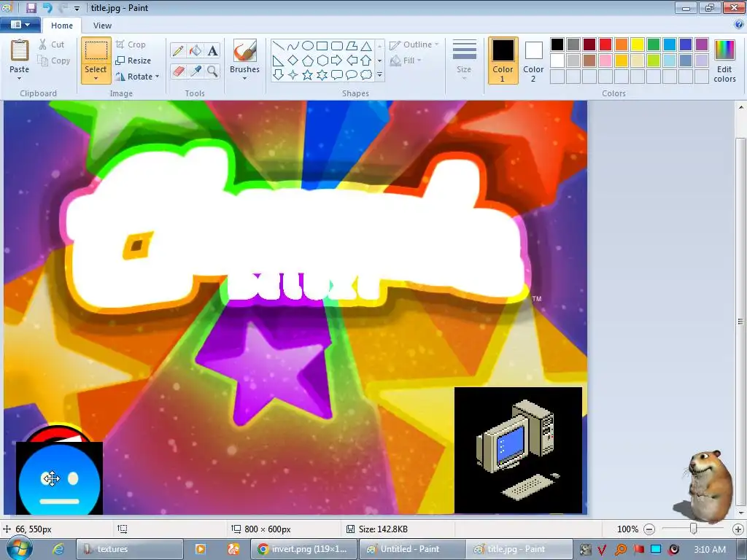747x560 pixels.
Task: Pick the black palette swatch
Action: click(557, 44)
